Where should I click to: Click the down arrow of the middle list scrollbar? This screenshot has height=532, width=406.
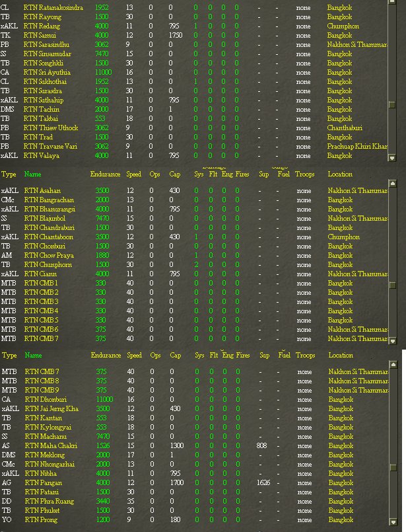392,340
